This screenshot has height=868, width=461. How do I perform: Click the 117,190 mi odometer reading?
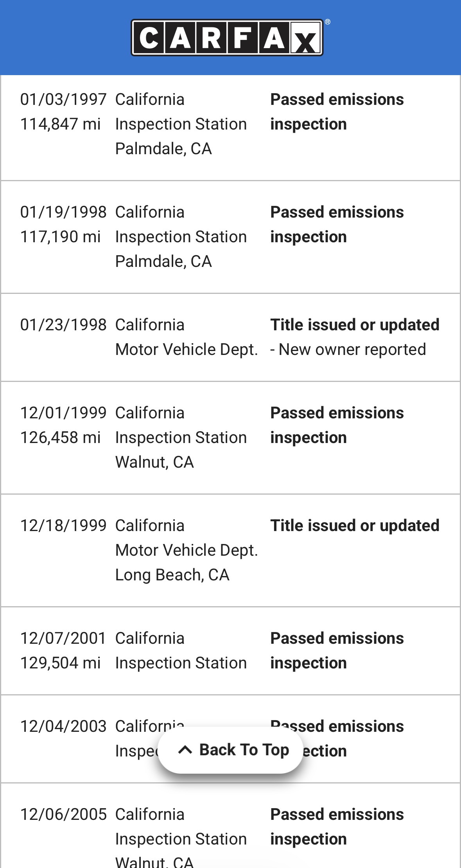pos(61,237)
